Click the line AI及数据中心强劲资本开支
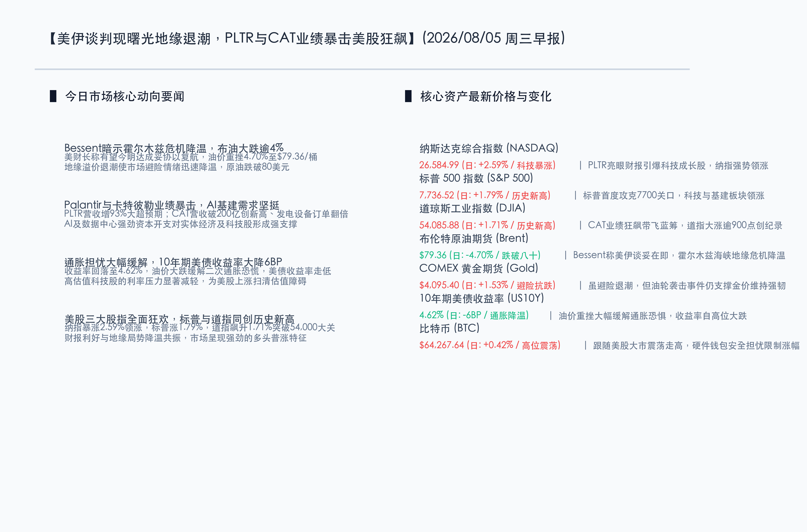 pos(181,224)
